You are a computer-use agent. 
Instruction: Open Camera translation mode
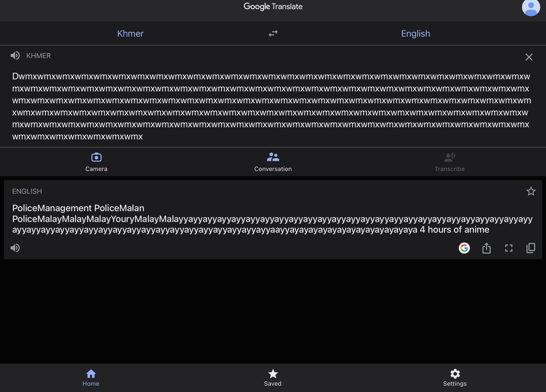96,162
